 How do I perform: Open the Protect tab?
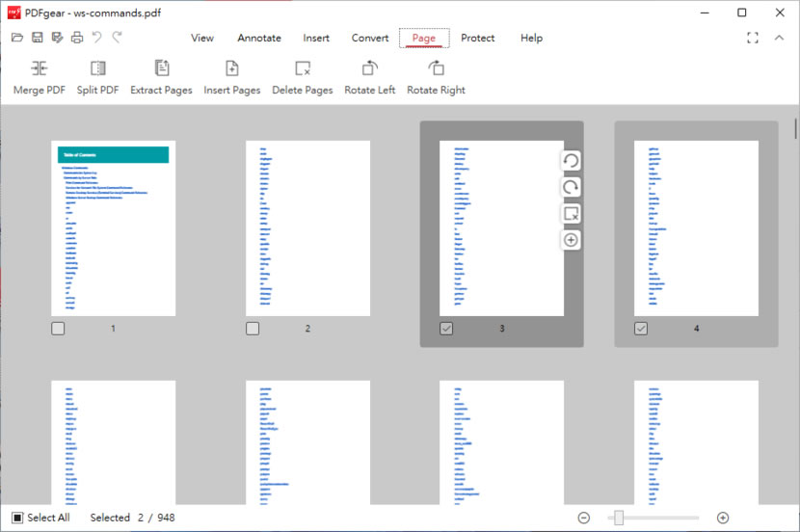(x=477, y=38)
